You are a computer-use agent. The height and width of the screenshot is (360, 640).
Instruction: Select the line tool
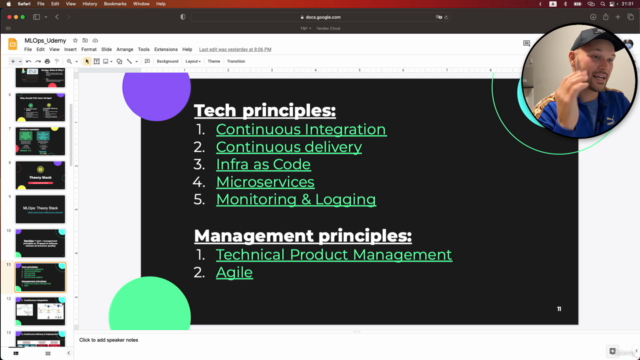tap(129, 61)
